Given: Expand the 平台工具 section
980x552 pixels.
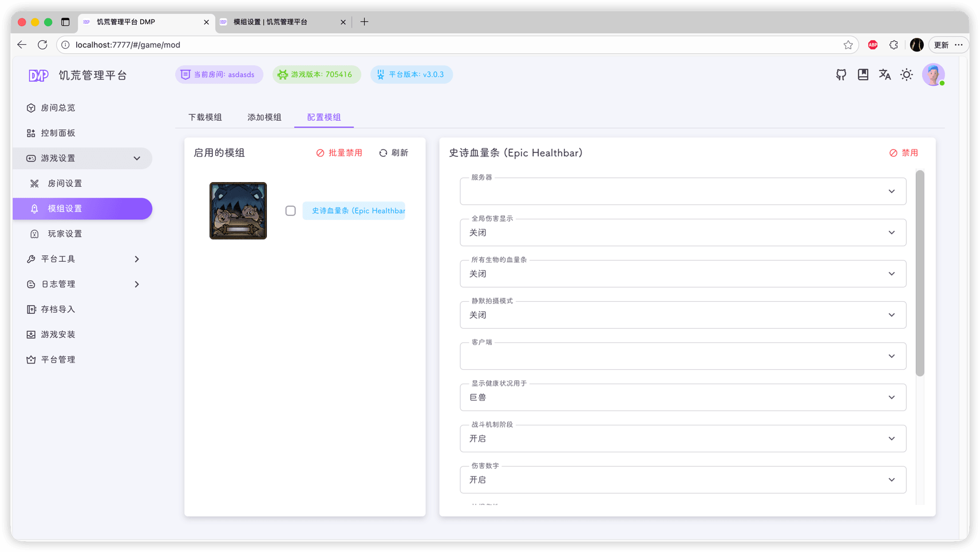Looking at the screenshot, I should pyautogui.click(x=82, y=259).
